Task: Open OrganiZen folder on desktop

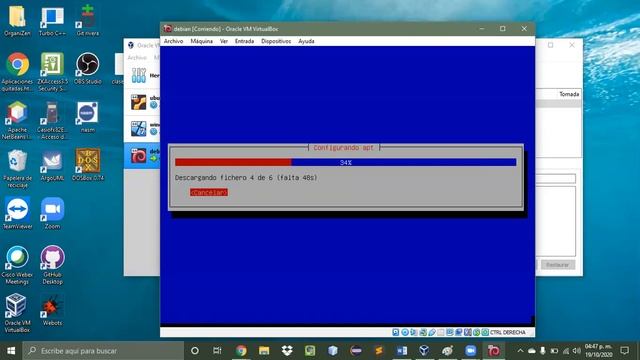Action: [x=17, y=20]
